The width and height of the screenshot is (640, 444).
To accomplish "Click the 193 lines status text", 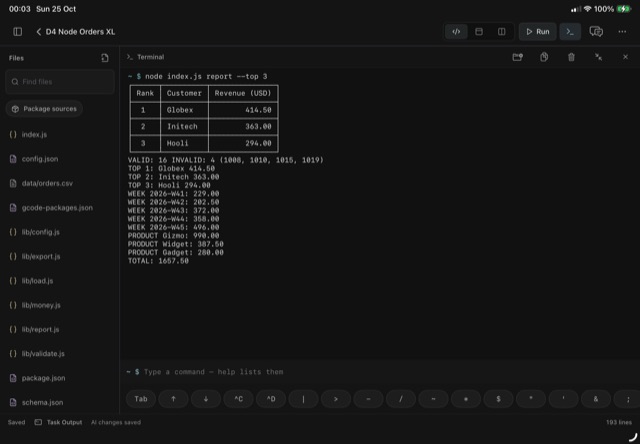I will 619,422.
